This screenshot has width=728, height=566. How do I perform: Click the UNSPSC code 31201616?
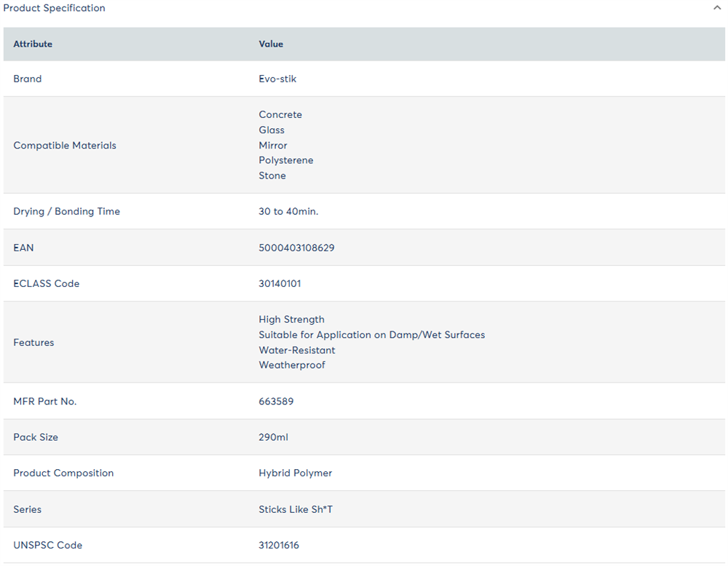click(279, 545)
